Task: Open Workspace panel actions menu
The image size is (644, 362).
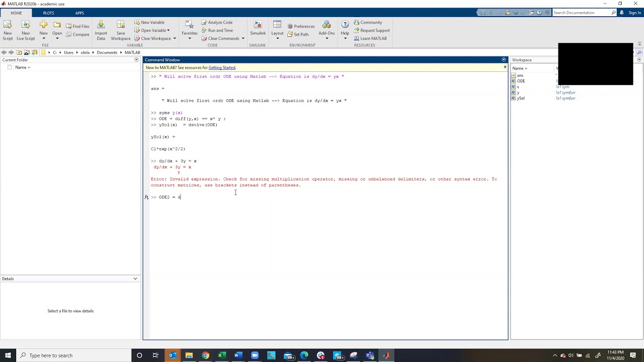Action: 639,60
